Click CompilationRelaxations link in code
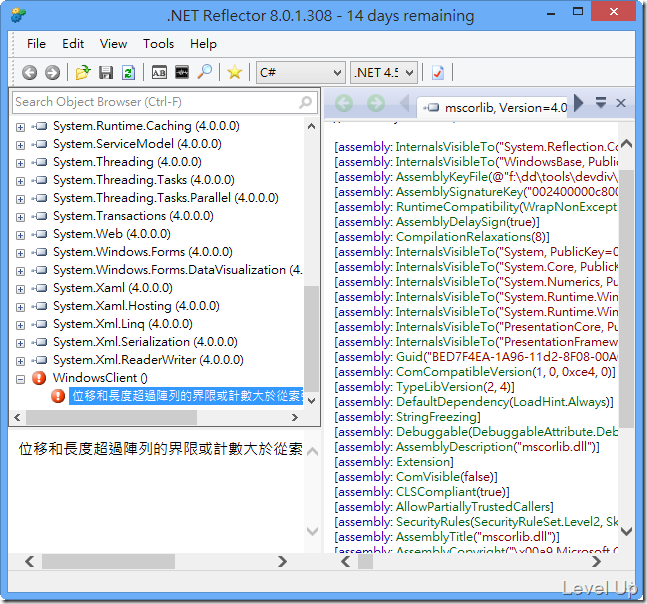 [x=463, y=237]
